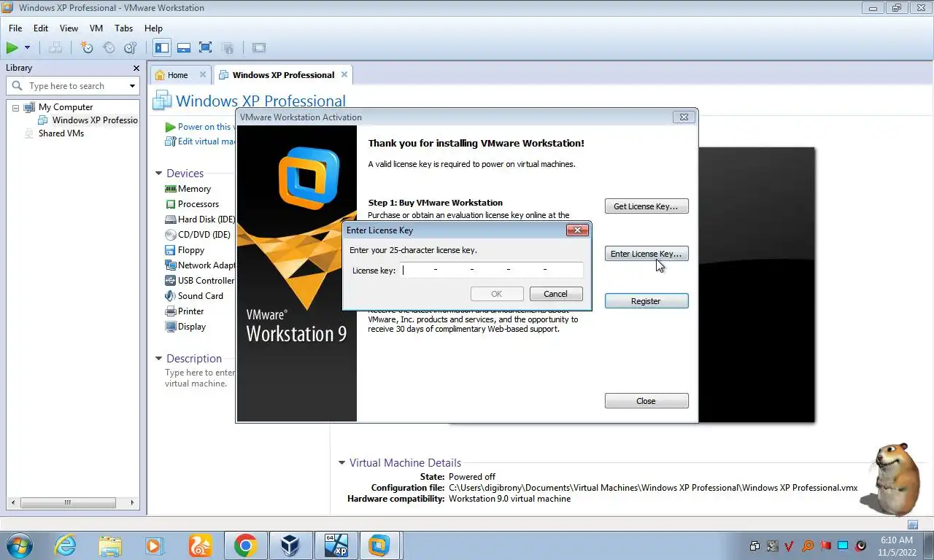The image size is (934, 560).
Task: Click the License key input field
Action: (492, 271)
